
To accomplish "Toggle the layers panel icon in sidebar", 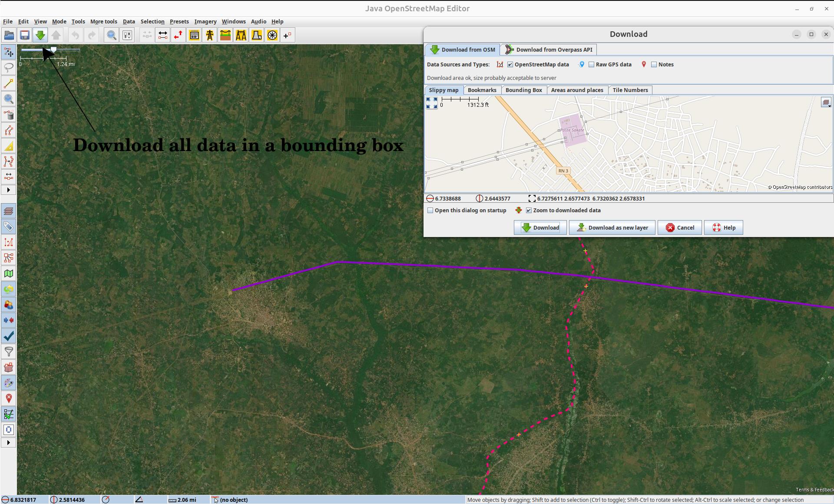I will pyautogui.click(x=9, y=211).
